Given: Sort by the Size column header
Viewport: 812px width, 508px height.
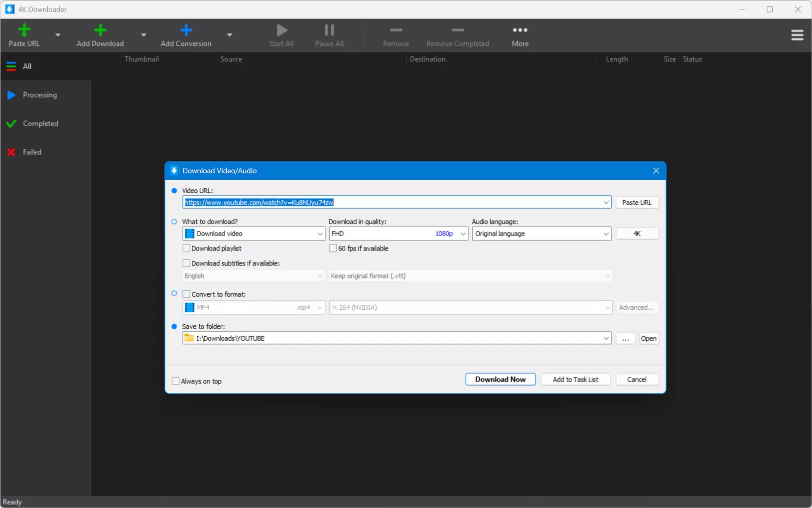Looking at the screenshot, I should tap(670, 59).
